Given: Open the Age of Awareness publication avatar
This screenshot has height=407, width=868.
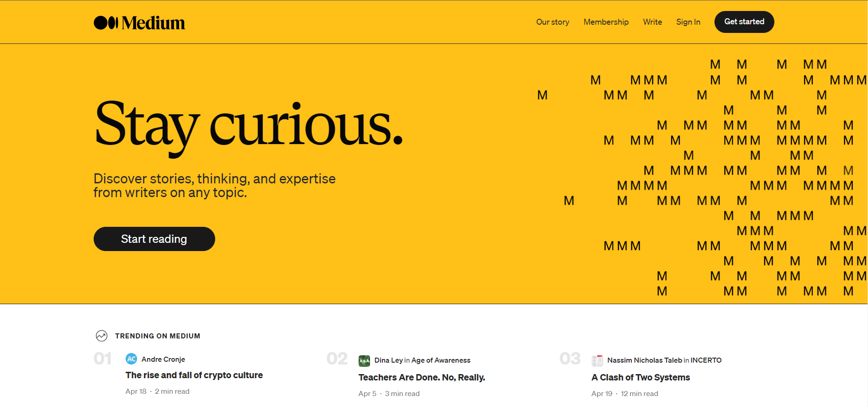Looking at the screenshot, I should (x=364, y=361).
